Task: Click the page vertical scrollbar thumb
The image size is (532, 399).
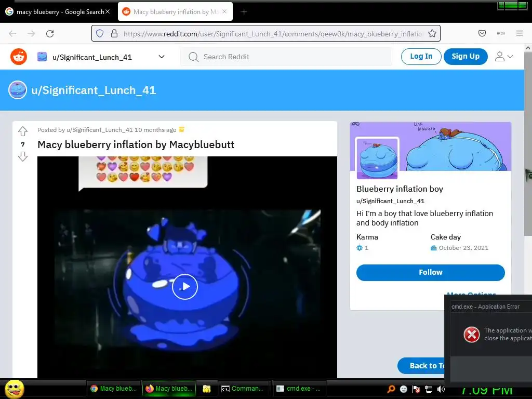Action: 528,144
